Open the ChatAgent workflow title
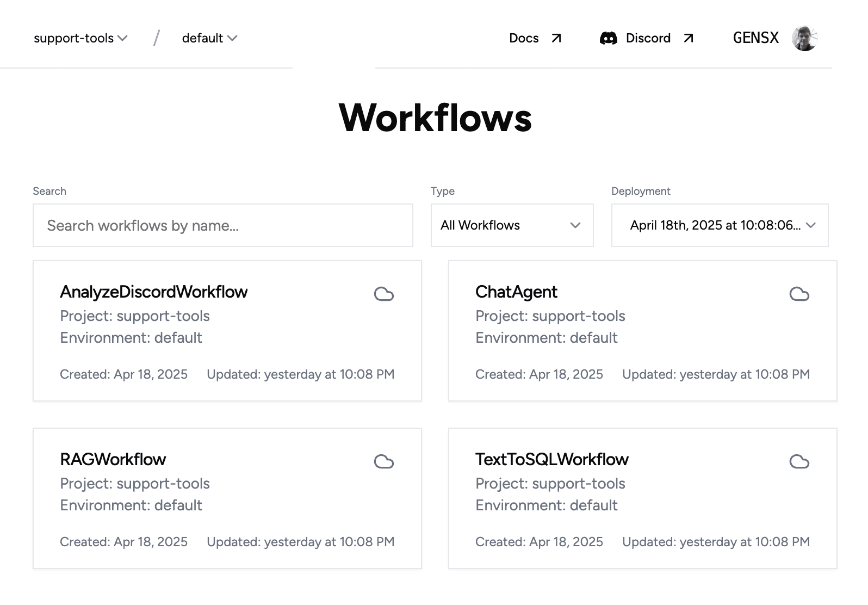The image size is (868, 605). (517, 292)
